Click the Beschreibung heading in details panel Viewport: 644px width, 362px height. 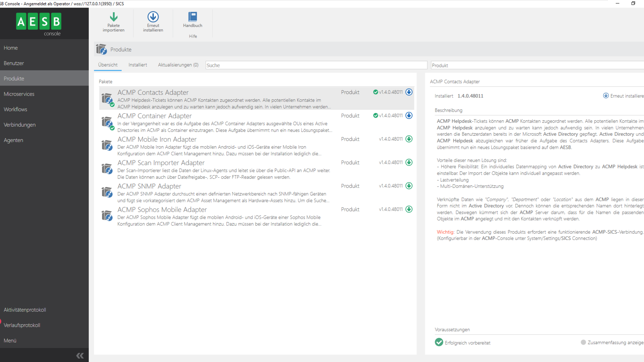pos(448,110)
